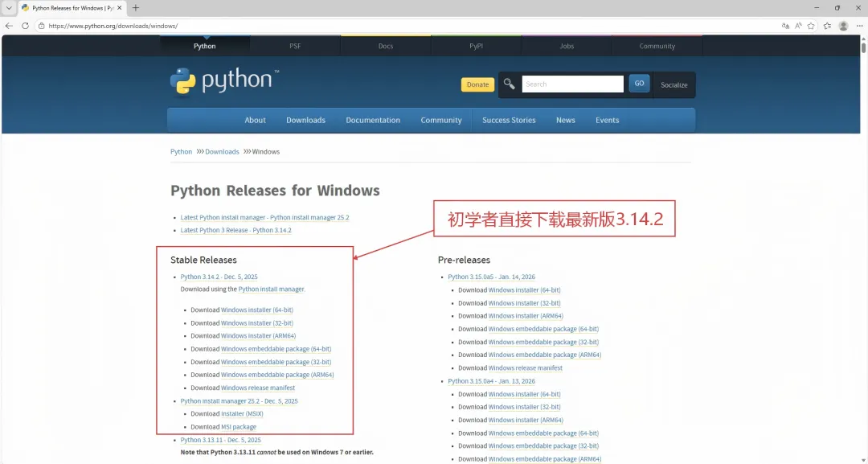Download 3.14.2 embeddable package (64-bit)

pos(276,349)
